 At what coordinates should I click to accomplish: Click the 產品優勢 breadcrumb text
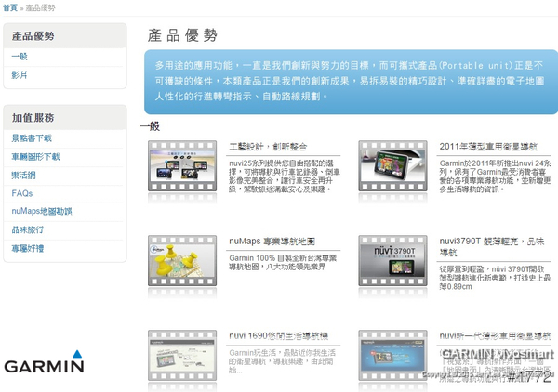tap(40, 7)
